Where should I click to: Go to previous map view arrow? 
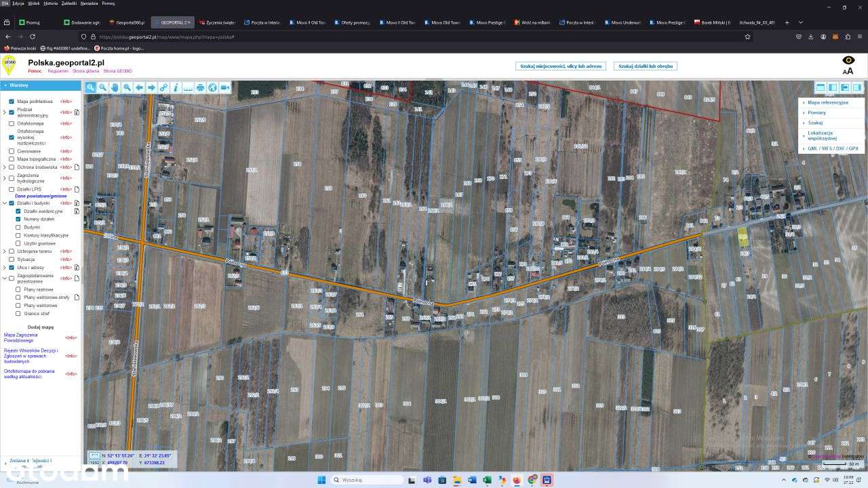point(139,87)
